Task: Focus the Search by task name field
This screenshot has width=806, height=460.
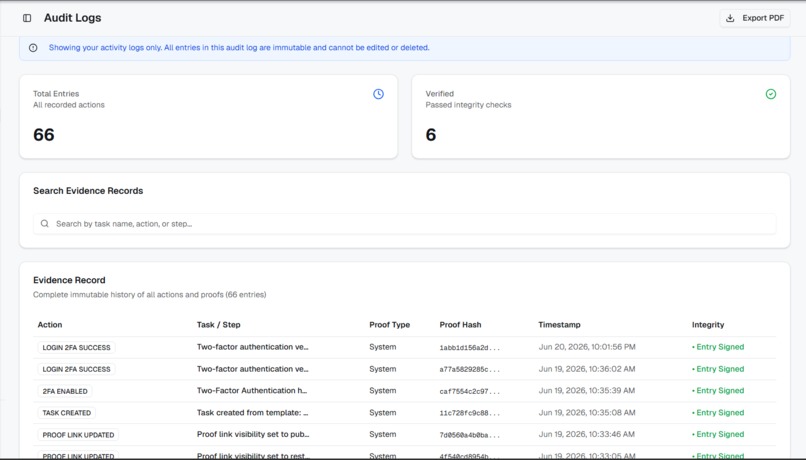Action: pos(405,224)
